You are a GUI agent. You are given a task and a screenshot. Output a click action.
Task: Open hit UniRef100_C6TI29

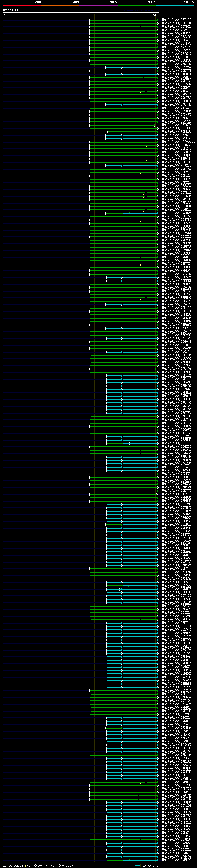[x=177, y=20]
